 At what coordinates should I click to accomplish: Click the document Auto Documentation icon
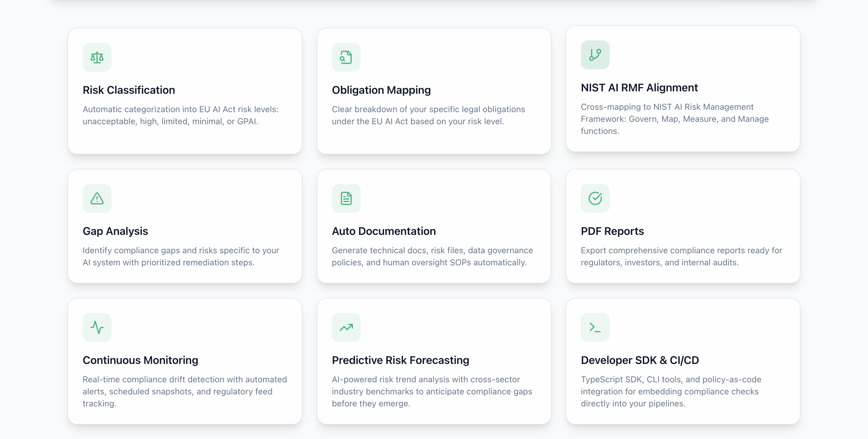pos(346,198)
